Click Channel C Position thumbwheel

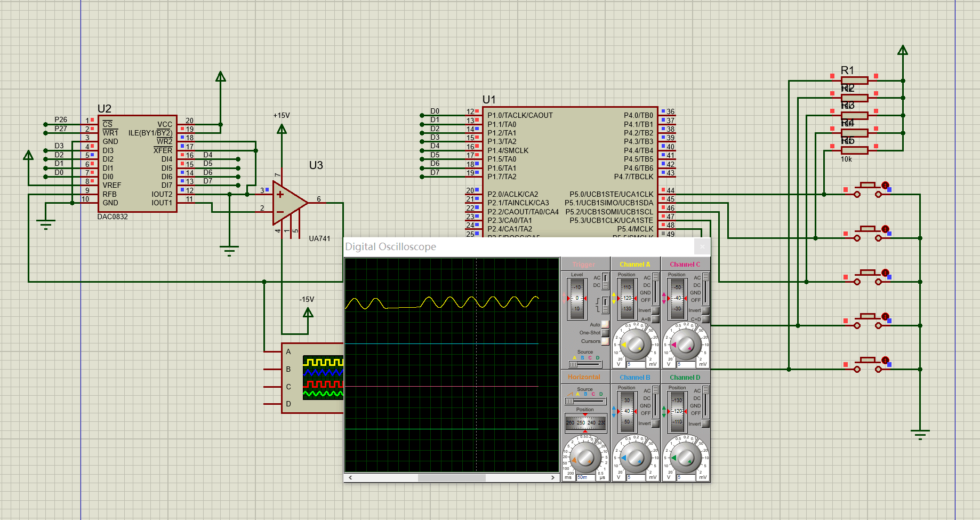677,298
